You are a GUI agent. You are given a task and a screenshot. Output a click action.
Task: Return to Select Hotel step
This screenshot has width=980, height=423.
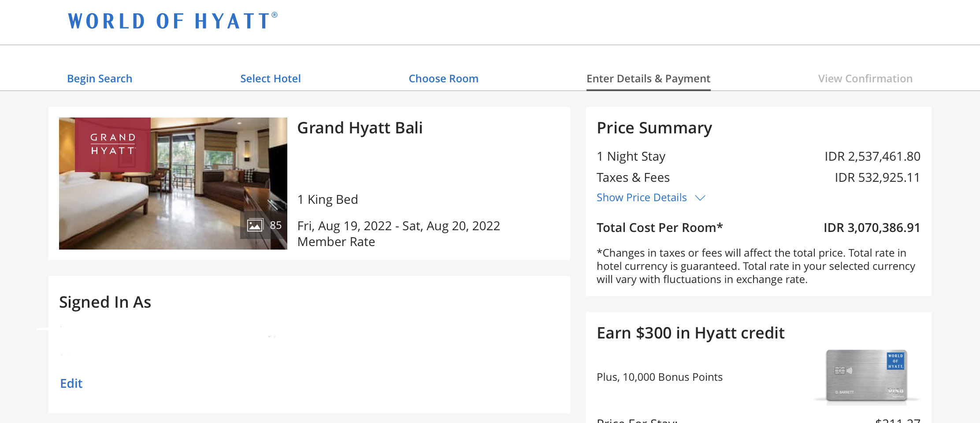point(270,78)
